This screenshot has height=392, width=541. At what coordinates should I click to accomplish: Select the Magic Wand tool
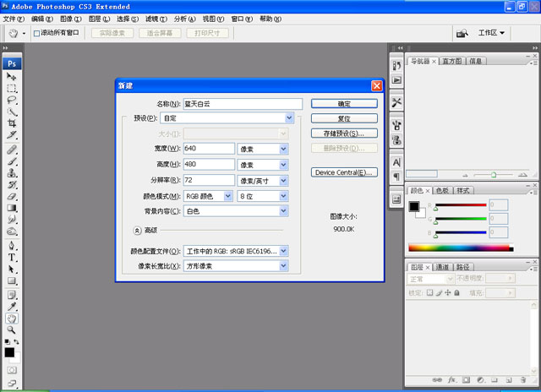pyautogui.click(x=12, y=112)
